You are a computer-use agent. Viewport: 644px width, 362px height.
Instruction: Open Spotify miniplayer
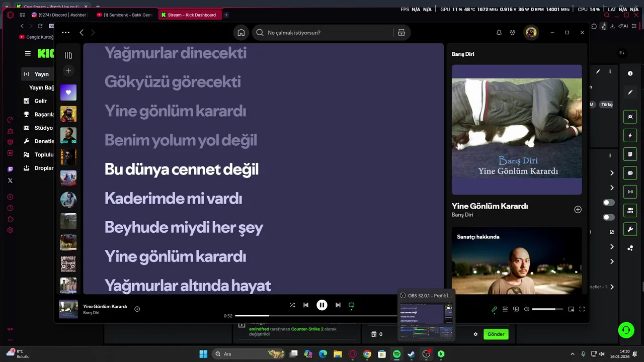(571, 309)
